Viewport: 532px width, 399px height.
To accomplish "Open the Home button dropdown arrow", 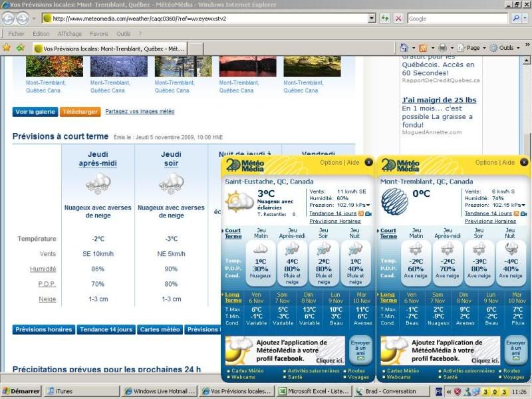I will 413,48.
